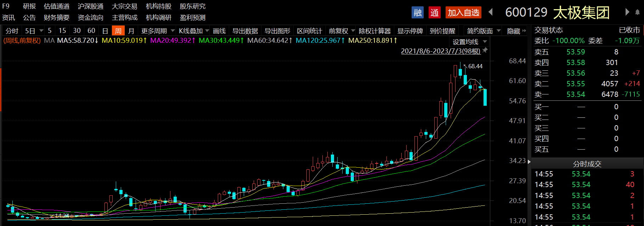Switch to 分时 intraday view
This screenshot has height=226, width=644.
pos(12,31)
